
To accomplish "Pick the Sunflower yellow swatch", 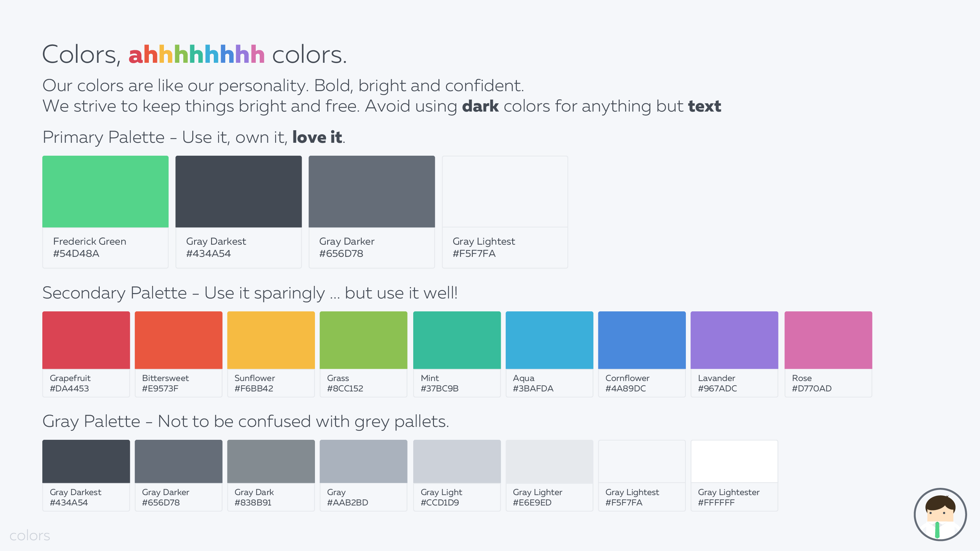I will tap(271, 340).
